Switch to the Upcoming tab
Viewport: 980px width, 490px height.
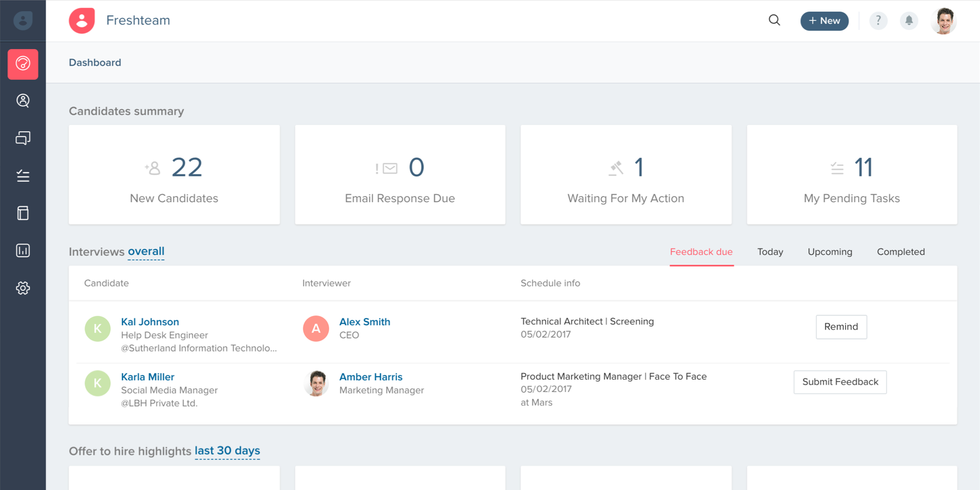(x=830, y=252)
